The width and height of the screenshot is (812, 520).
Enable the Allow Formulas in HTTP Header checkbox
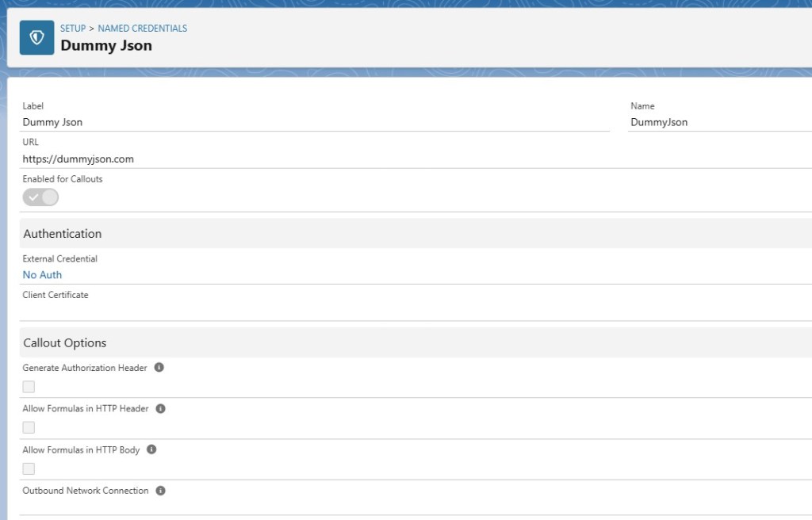tap(29, 428)
